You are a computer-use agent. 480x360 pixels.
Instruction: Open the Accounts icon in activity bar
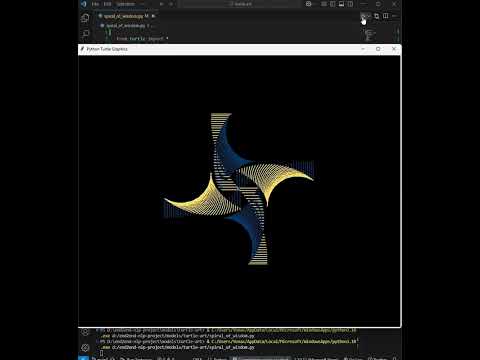[85, 332]
